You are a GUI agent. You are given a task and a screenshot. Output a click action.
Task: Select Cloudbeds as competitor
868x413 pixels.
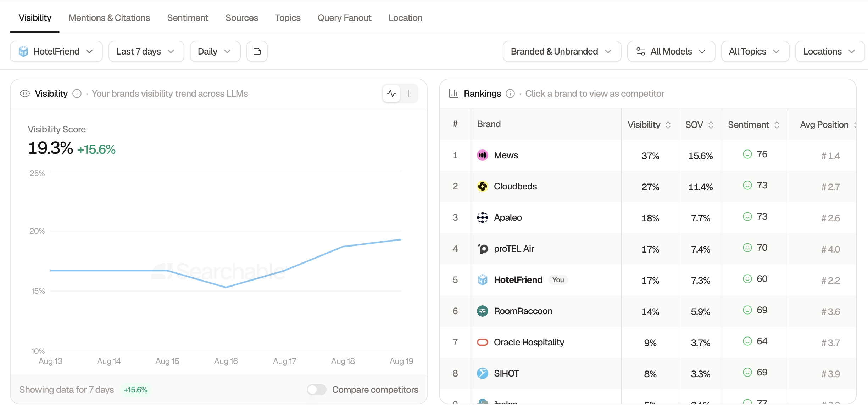pos(515,186)
